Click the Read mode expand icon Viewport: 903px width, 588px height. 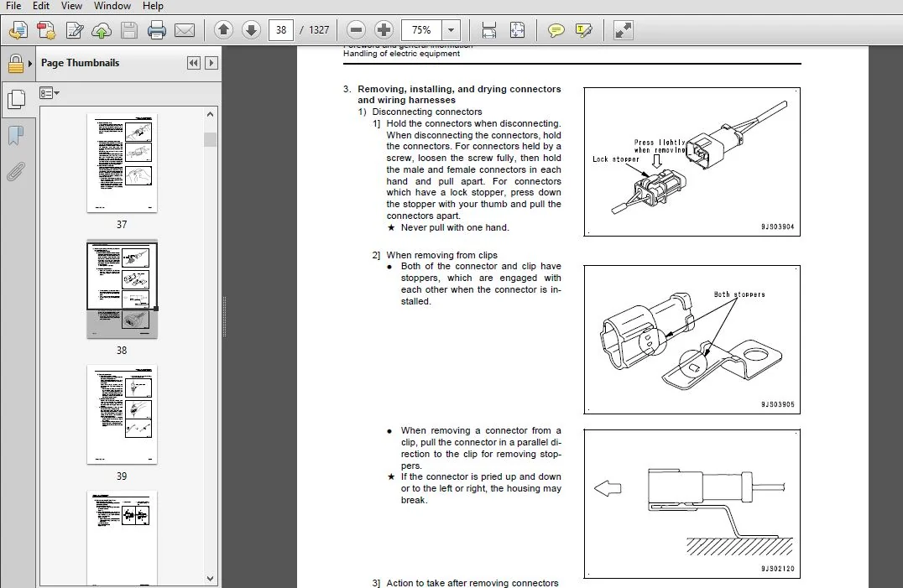[623, 30]
